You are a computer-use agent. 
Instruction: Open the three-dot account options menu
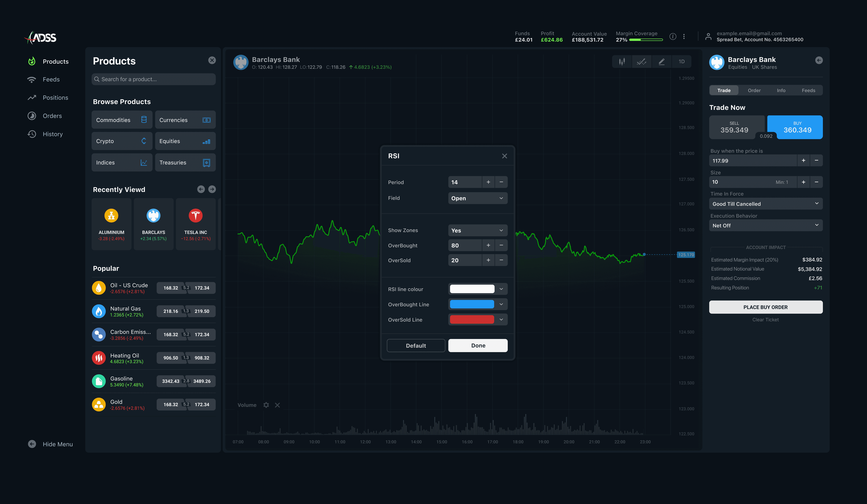pyautogui.click(x=684, y=36)
